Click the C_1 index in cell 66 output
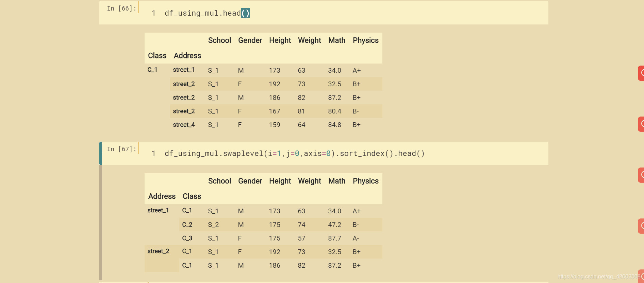This screenshot has height=283, width=644. click(152, 70)
